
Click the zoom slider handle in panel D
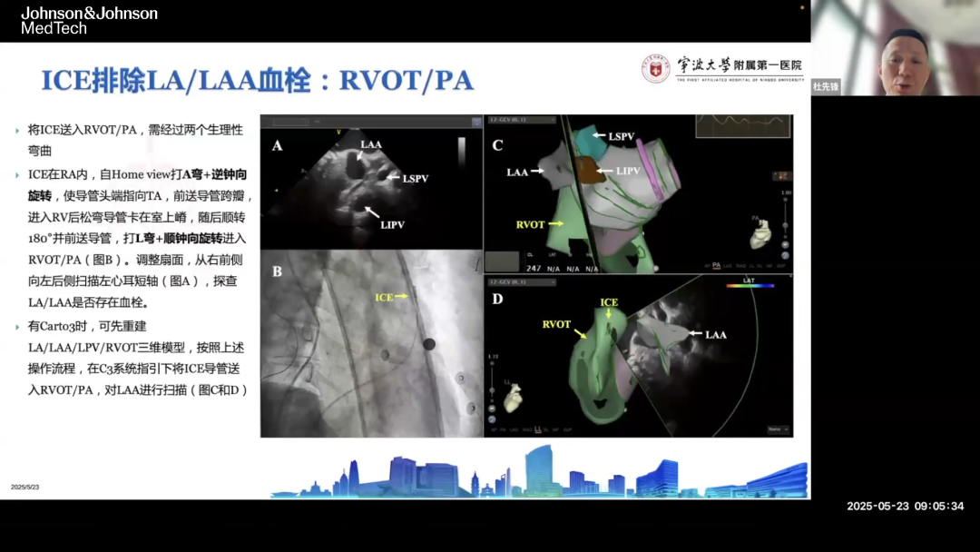point(492,390)
